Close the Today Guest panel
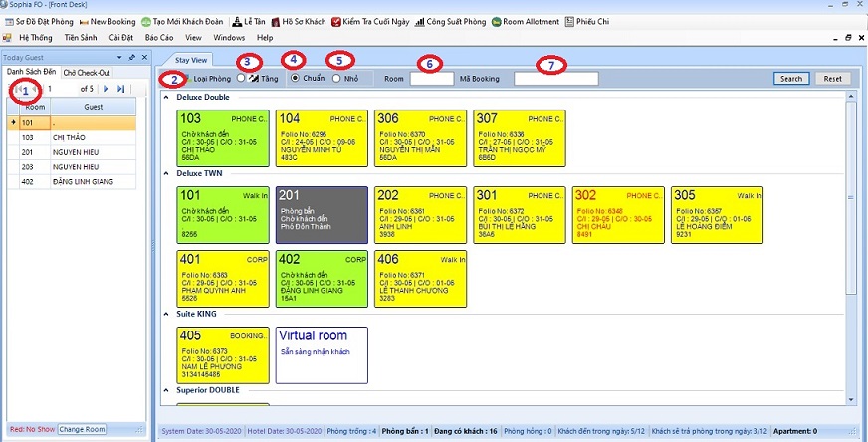 click(x=144, y=57)
